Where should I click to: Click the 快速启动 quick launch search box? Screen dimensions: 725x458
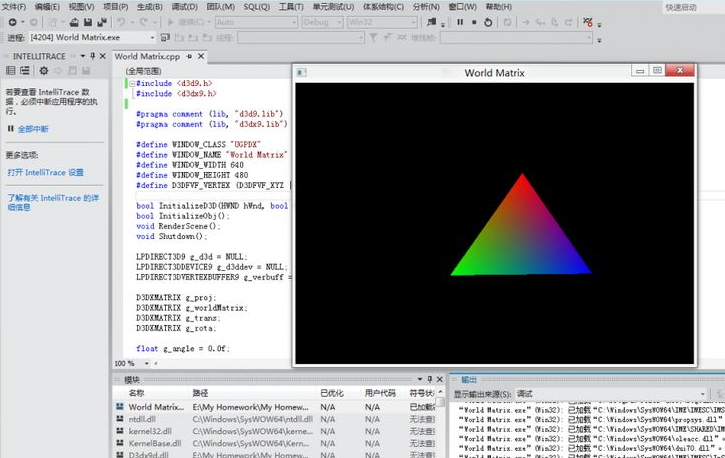(690, 7)
